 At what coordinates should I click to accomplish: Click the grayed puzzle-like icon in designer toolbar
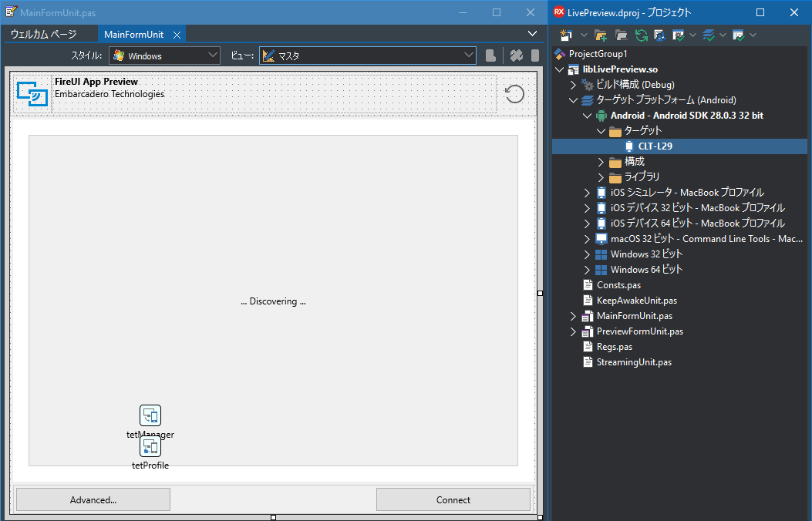click(x=516, y=55)
